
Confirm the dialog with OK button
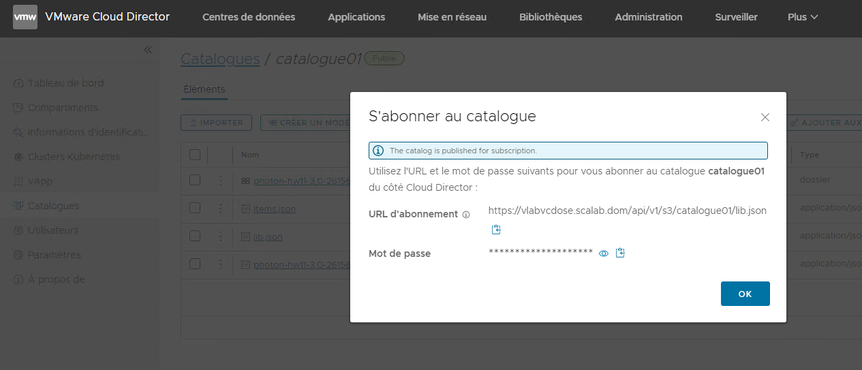(745, 294)
